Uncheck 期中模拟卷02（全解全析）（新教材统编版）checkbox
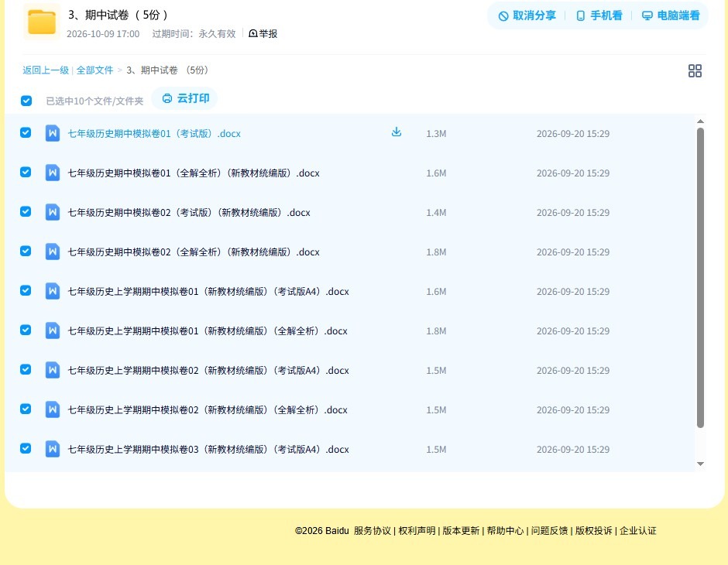The width and height of the screenshot is (728, 565). 26,251
